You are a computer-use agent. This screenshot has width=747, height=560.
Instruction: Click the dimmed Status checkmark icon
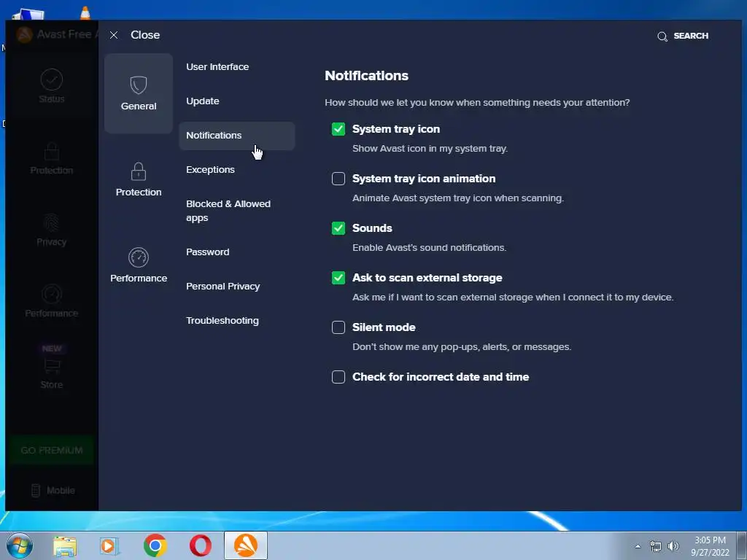52,79
